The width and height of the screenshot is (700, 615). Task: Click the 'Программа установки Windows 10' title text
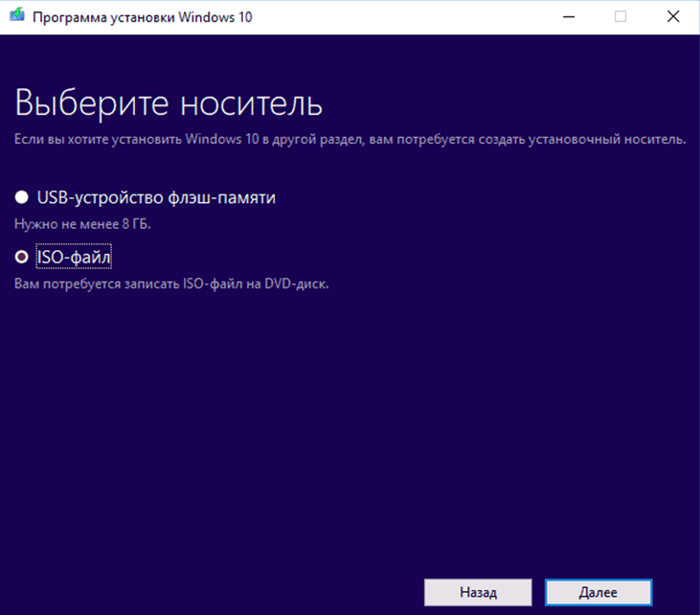142,17
